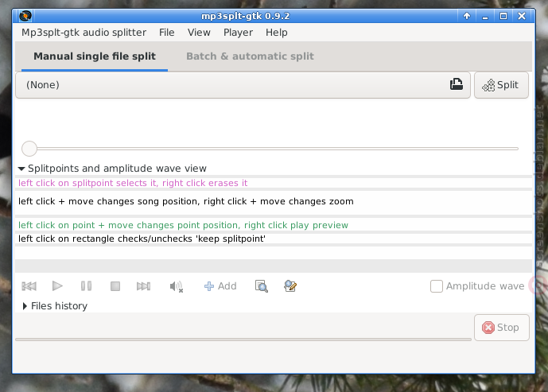Click the mp3splt-gtk app icon in titlebar
This screenshot has height=392, width=548.
tap(25, 16)
